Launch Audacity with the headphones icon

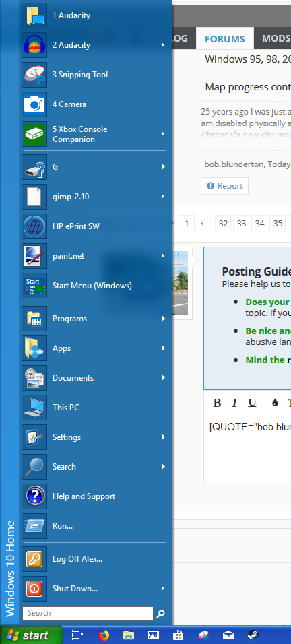[34, 45]
